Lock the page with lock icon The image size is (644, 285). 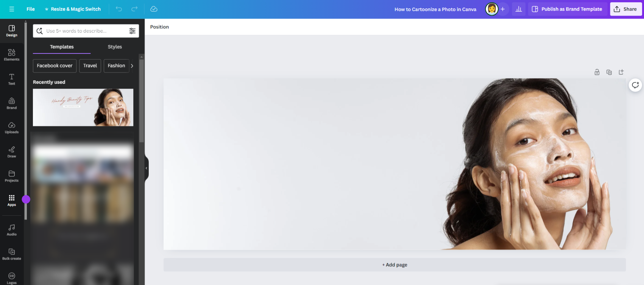[x=597, y=72]
